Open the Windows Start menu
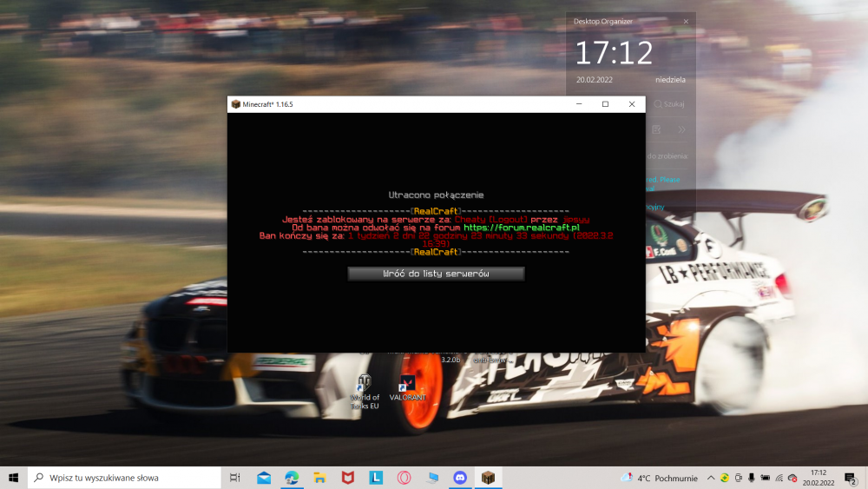 pos(14,478)
